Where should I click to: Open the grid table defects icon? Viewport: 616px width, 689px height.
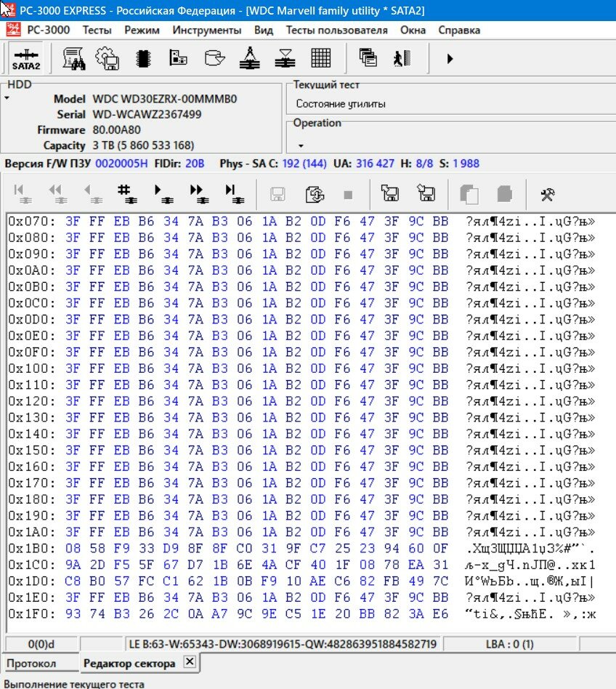point(320,57)
